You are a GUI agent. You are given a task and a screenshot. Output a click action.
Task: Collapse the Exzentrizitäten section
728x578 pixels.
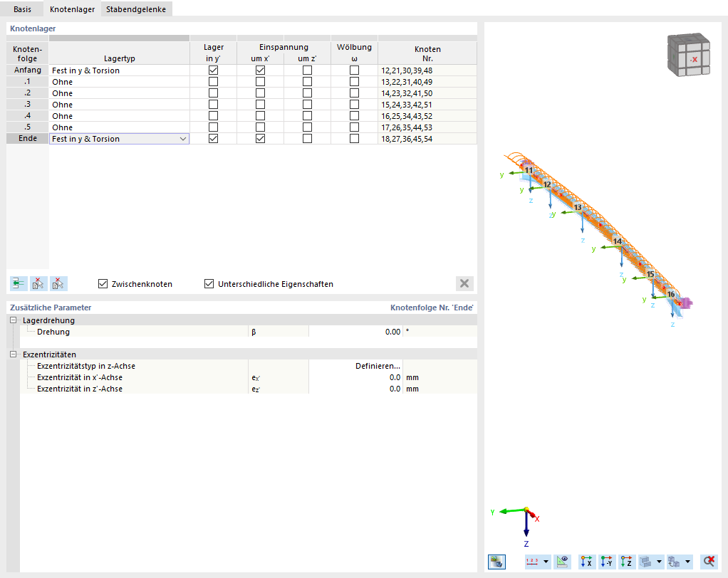point(14,354)
